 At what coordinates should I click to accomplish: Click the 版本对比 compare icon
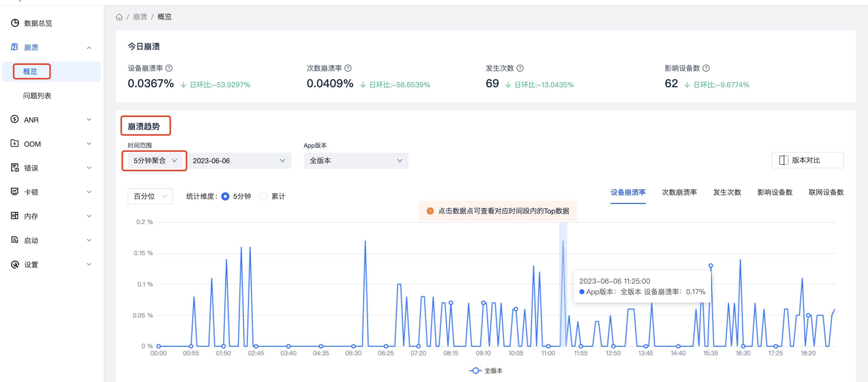(x=784, y=160)
